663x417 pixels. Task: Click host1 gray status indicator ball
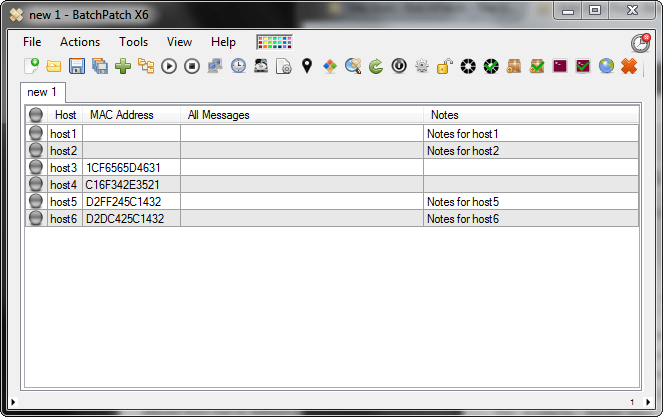(x=36, y=133)
